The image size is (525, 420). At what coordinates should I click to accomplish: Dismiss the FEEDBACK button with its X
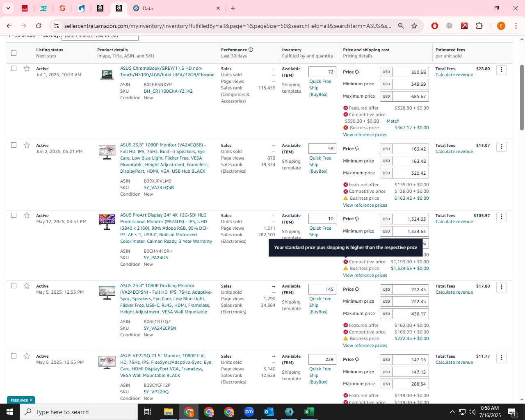tap(31, 400)
